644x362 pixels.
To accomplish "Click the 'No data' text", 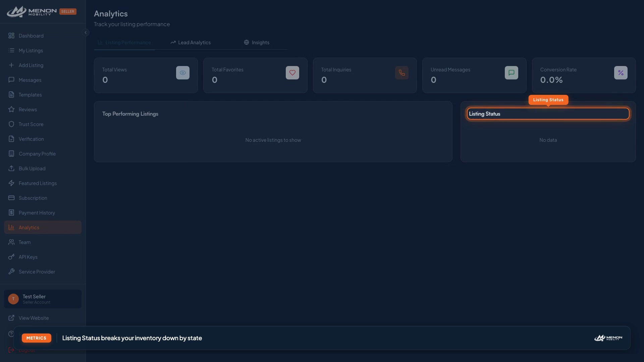I will tap(548, 140).
